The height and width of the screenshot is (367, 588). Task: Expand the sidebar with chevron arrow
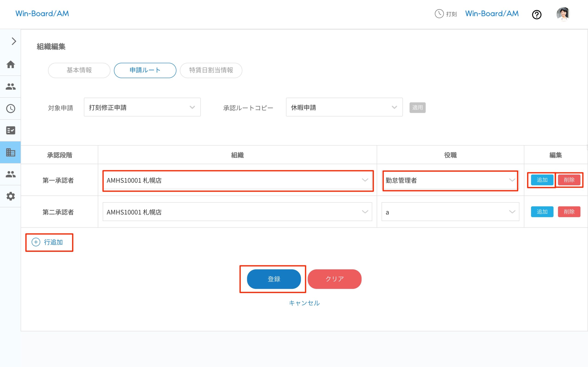(14, 41)
